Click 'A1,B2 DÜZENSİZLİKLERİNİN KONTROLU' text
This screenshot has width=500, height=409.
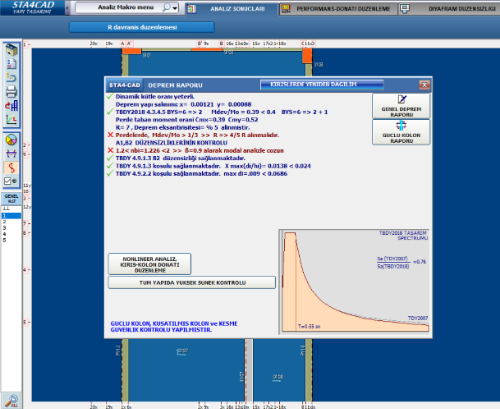pos(171,143)
